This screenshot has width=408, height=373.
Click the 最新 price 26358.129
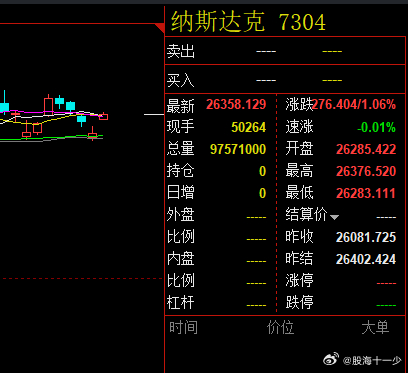236,105
